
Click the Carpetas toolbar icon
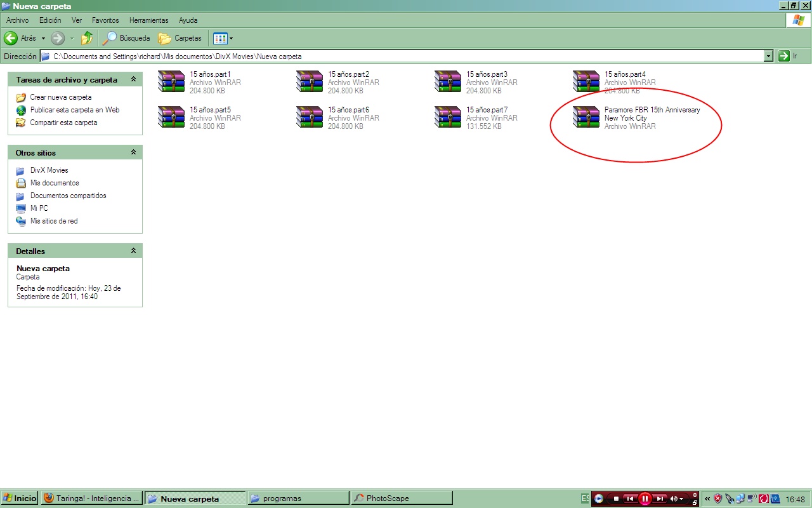pos(180,38)
